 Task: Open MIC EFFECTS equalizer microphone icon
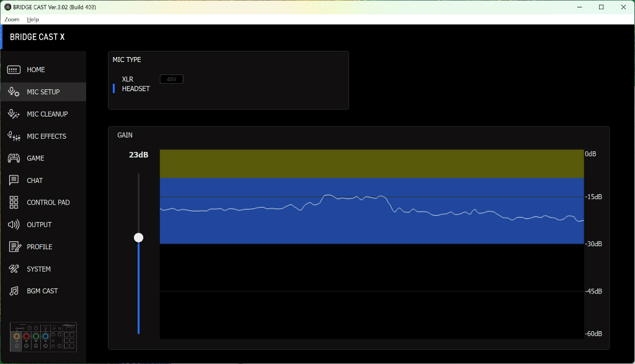click(14, 136)
